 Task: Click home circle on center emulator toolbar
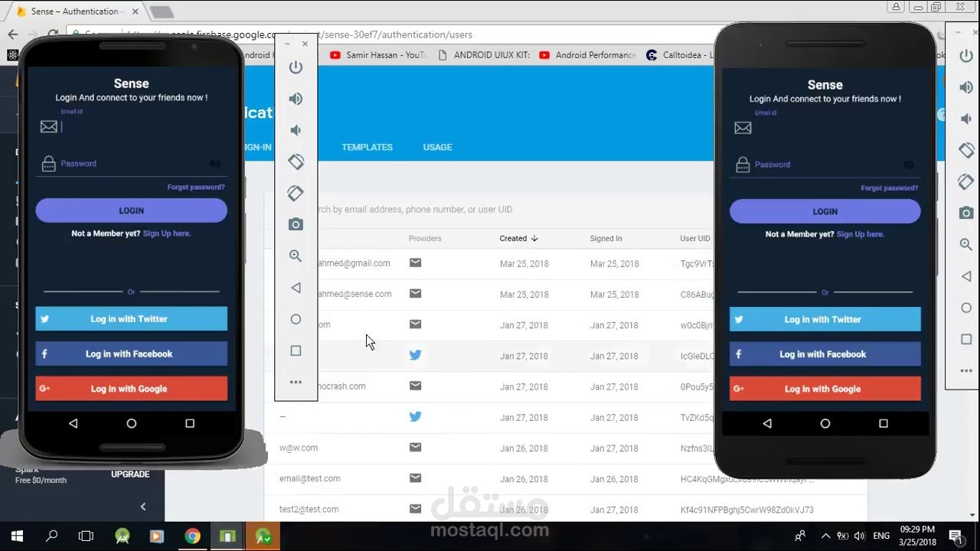point(296,319)
